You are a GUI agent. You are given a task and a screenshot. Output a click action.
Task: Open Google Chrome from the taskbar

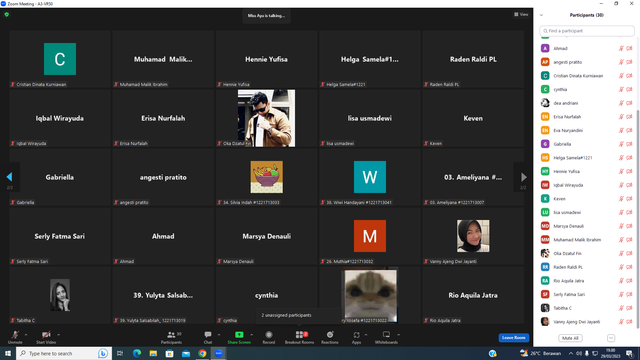click(x=202, y=353)
